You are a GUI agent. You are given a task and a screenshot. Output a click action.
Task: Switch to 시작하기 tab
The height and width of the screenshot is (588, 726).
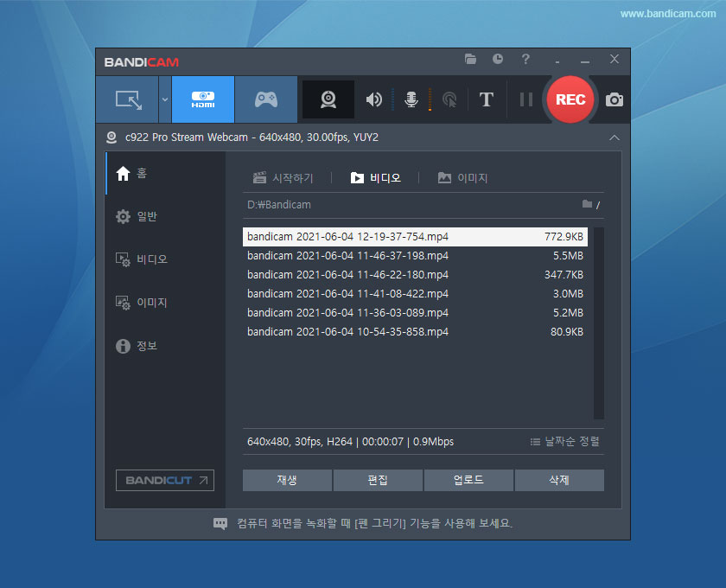(x=283, y=178)
